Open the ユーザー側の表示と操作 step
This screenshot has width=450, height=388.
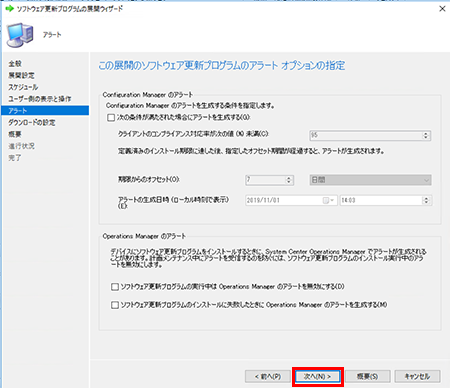click(40, 99)
